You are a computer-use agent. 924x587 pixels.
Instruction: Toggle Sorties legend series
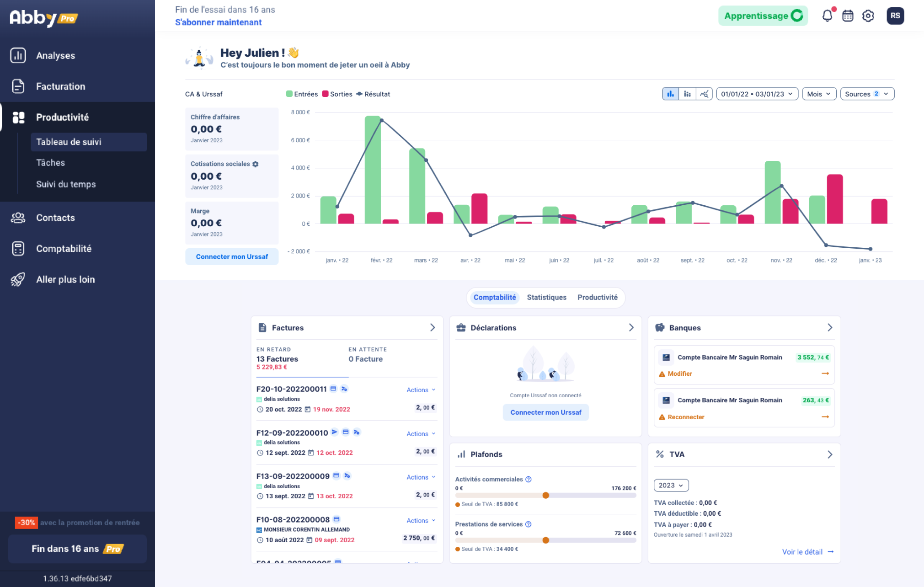[337, 94]
